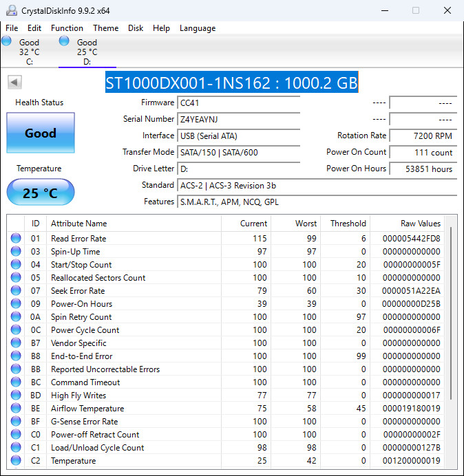Image resolution: width=464 pixels, height=476 pixels.
Task: Click the ST1000DX001-1NS162 disk model title
Action: [232, 83]
